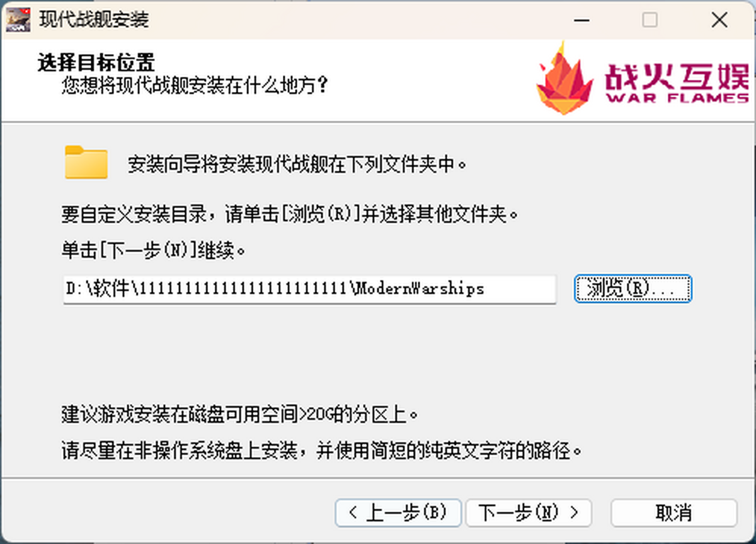Image resolution: width=756 pixels, height=544 pixels.
Task: Continue with 下一步(N)
Action: pyautogui.click(x=528, y=513)
